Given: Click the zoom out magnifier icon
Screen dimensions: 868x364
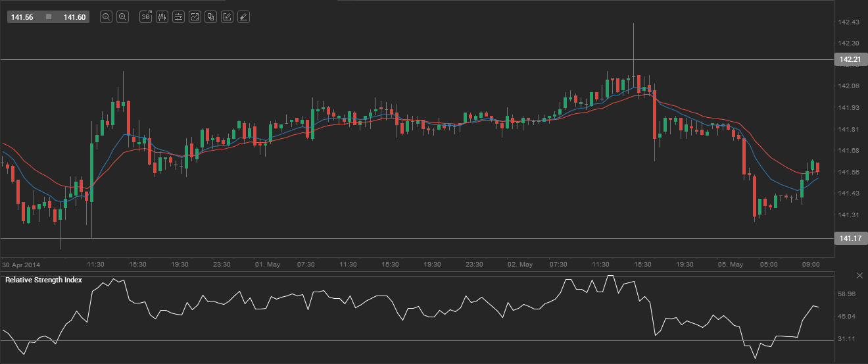Looking at the screenshot, I should (106, 17).
